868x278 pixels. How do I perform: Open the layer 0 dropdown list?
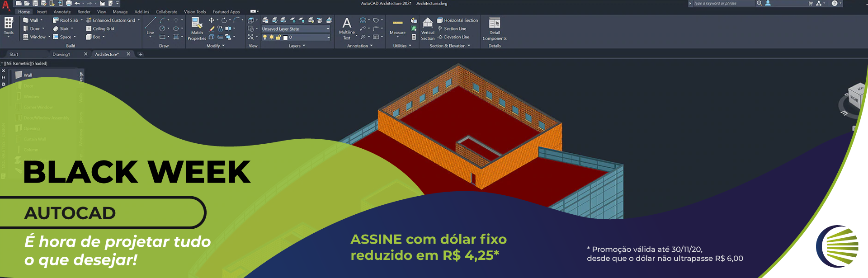(x=329, y=38)
